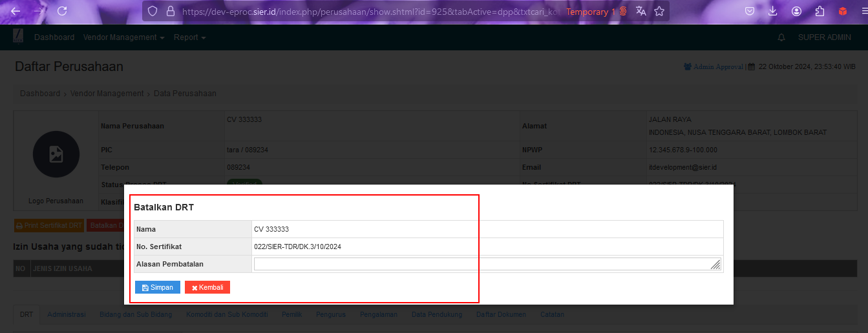Open the SUPER ADMIN user menu
Screen dimensions: 868x333
[x=825, y=37]
